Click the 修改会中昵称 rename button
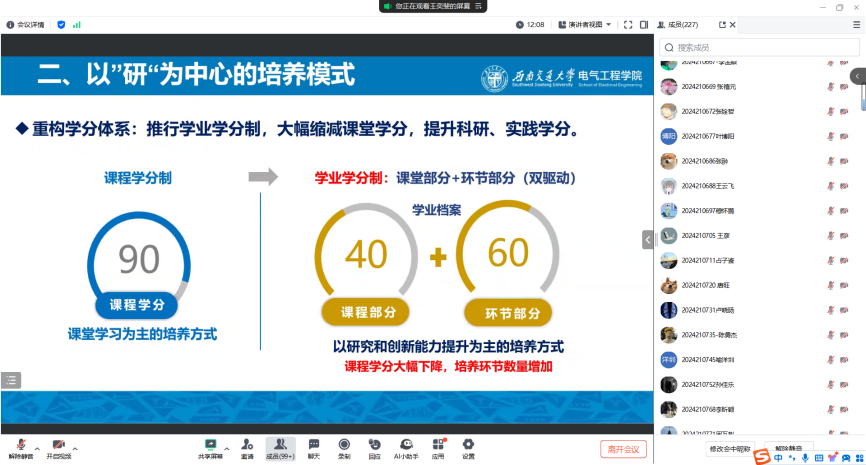Viewport: 866px width, 465px height. click(x=730, y=449)
